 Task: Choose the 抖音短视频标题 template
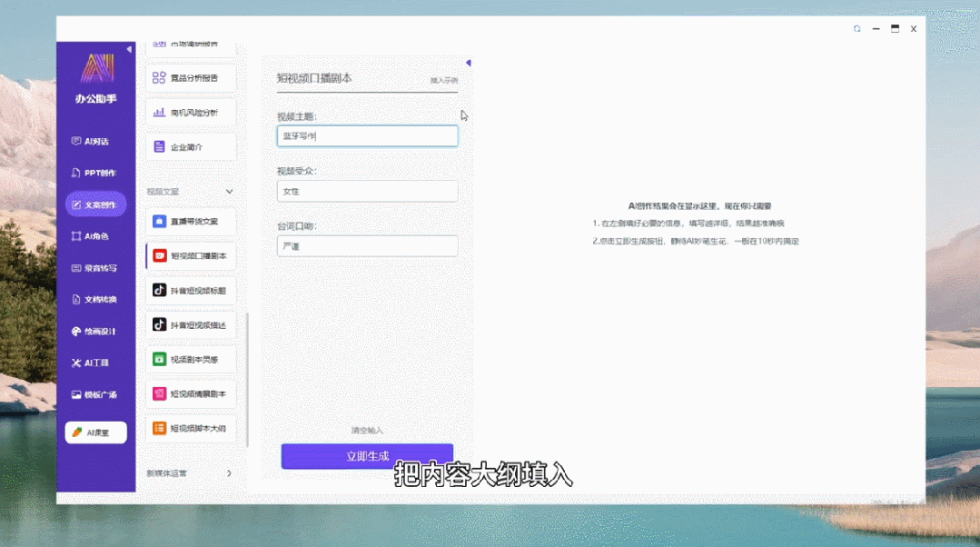pos(191,291)
